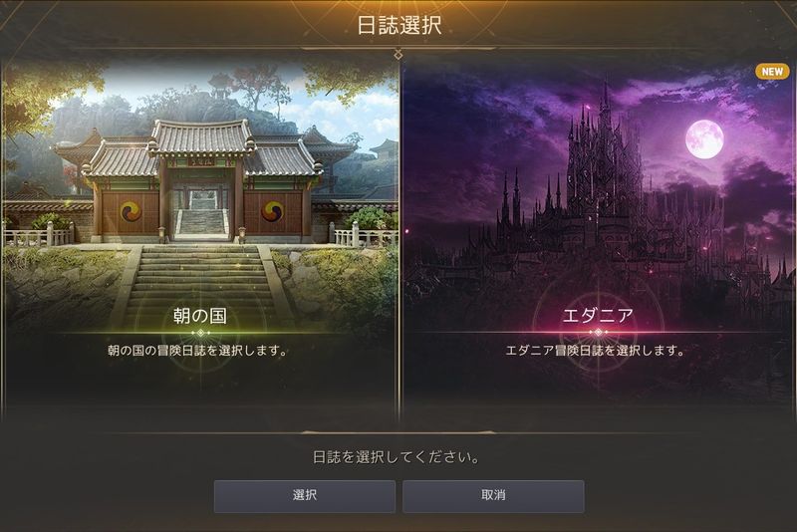Click the エダニア冒険日誌を選択します description
The height and width of the screenshot is (532, 797).
[595, 351]
